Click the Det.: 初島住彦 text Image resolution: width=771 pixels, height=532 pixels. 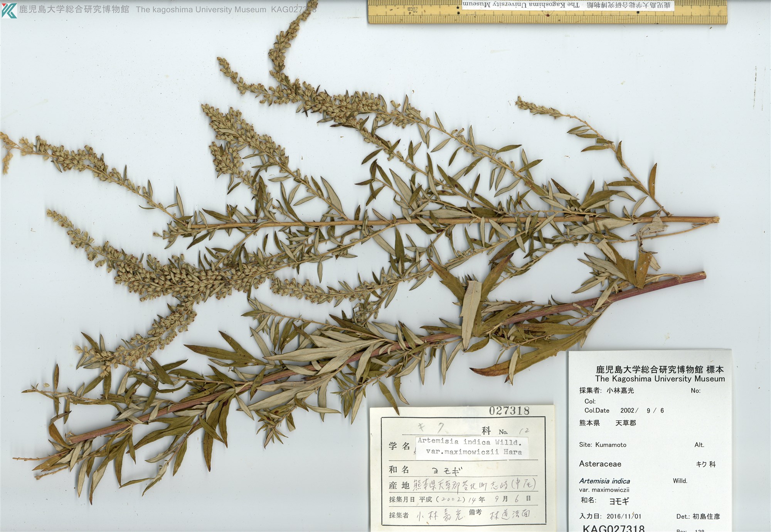tap(698, 516)
